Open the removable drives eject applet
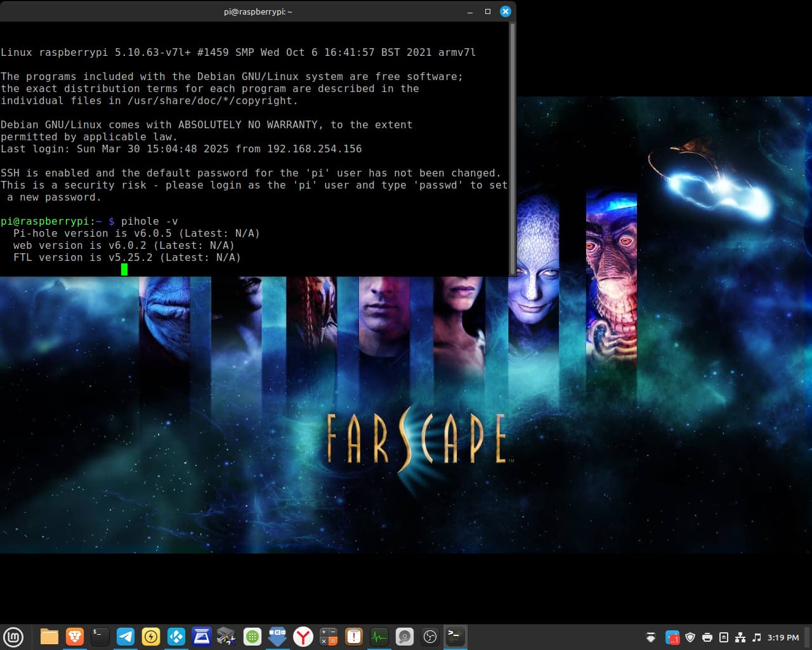Image resolution: width=812 pixels, height=650 pixels. click(723, 637)
